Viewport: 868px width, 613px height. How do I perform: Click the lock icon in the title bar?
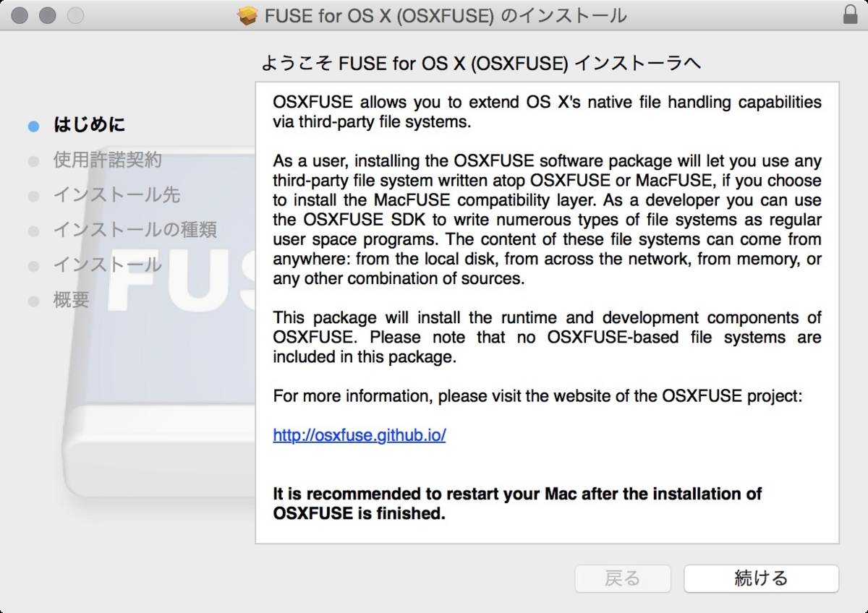tap(851, 15)
